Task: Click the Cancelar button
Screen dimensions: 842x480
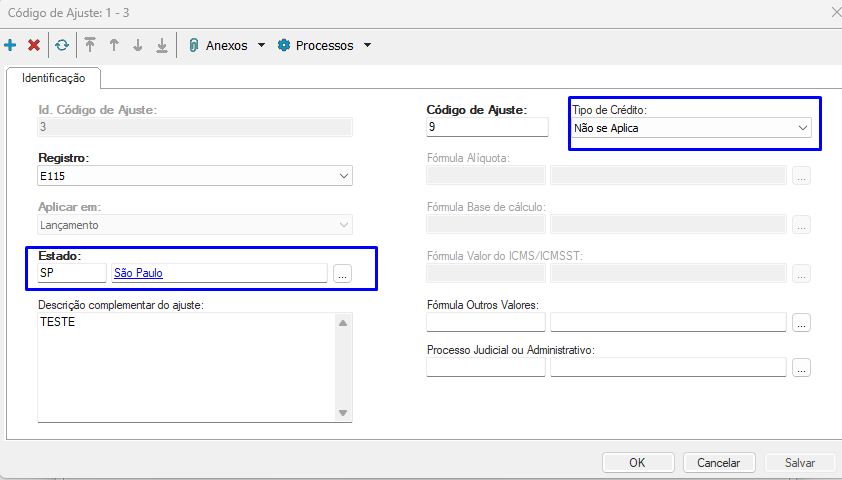Action: pyautogui.click(x=718, y=462)
